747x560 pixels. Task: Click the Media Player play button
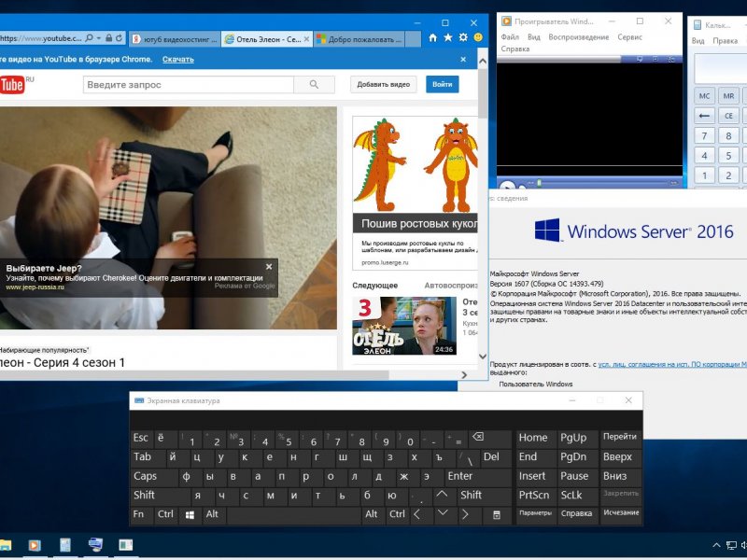[x=507, y=185]
